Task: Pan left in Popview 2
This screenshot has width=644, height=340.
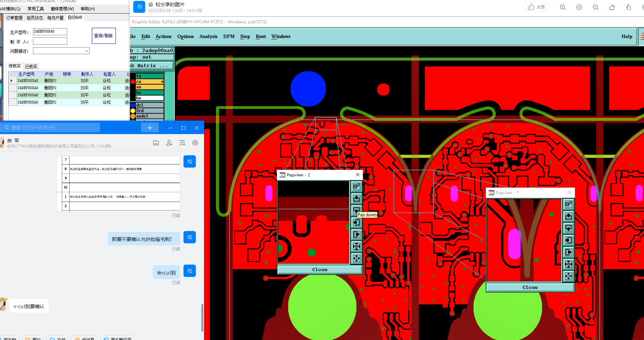Action: tap(356, 222)
